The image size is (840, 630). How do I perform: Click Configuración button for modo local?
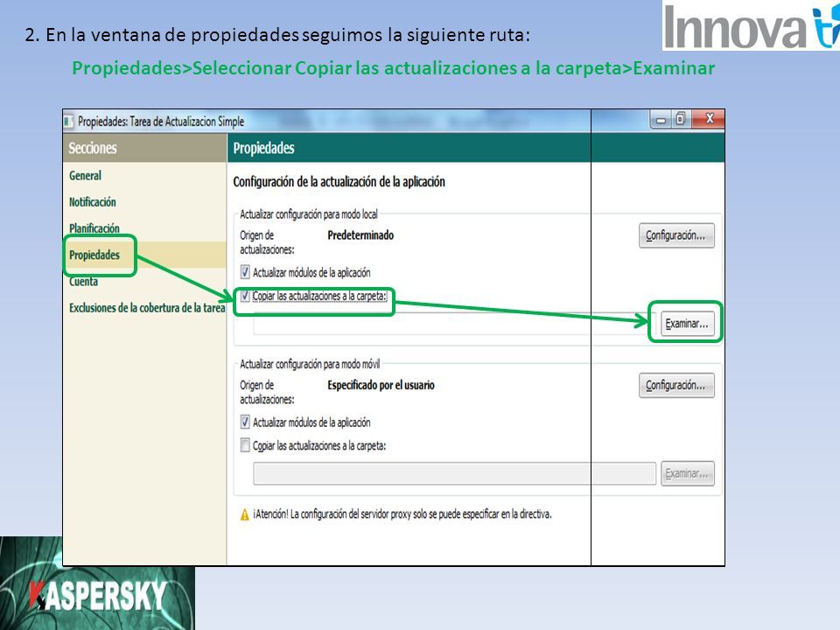tap(676, 235)
